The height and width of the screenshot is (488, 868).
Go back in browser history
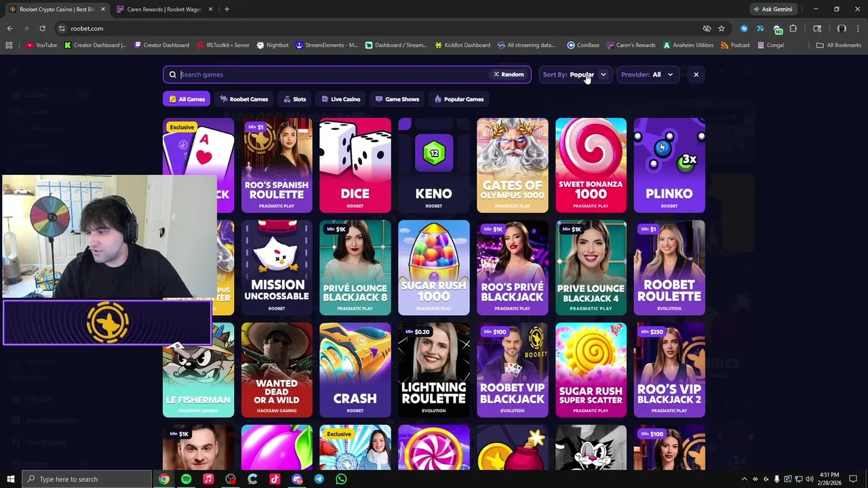(x=9, y=28)
